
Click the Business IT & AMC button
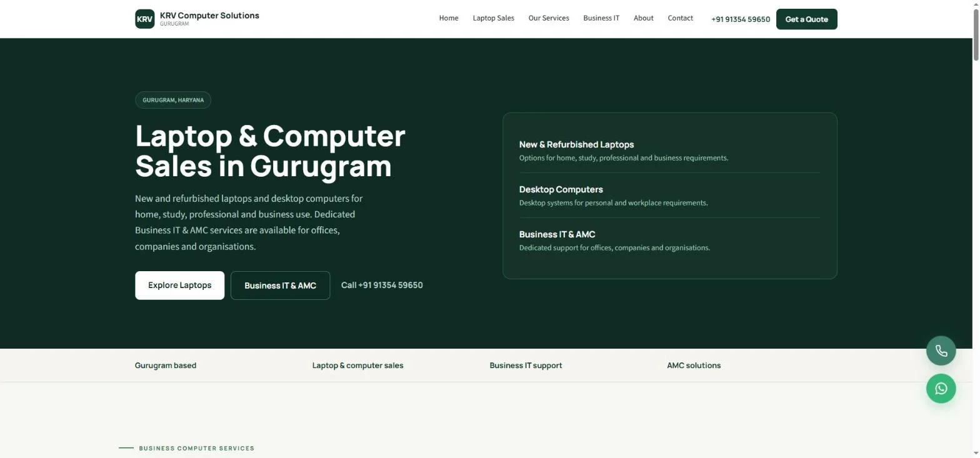click(x=280, y=286)
